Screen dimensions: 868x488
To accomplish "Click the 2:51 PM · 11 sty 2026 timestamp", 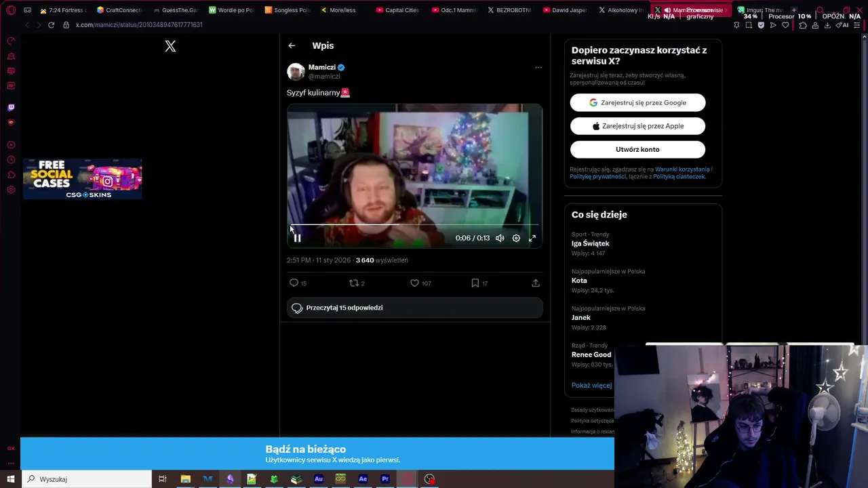I will click(319, 260).
